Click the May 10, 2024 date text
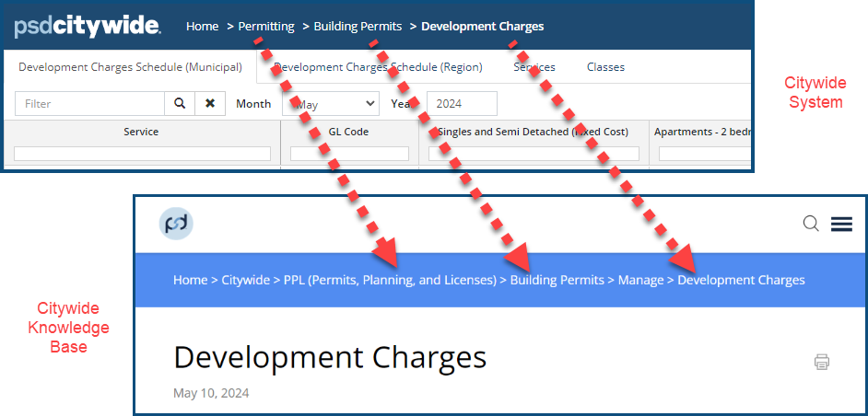868x416 pixels. pos(211,393)
